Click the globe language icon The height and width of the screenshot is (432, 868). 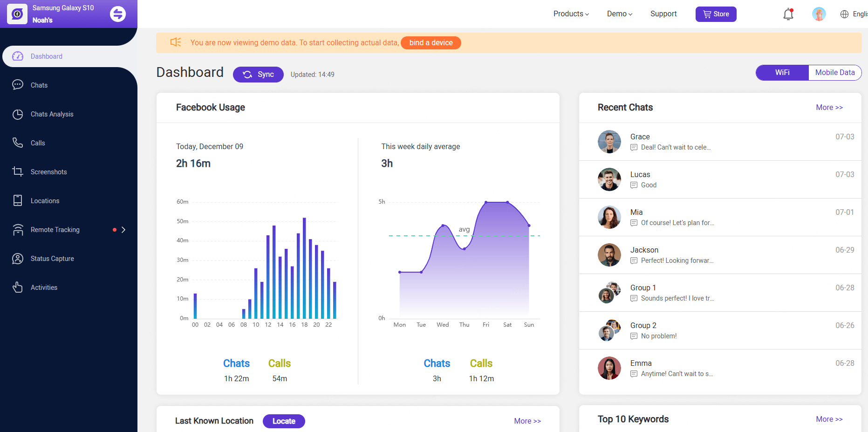click(844, 14)
